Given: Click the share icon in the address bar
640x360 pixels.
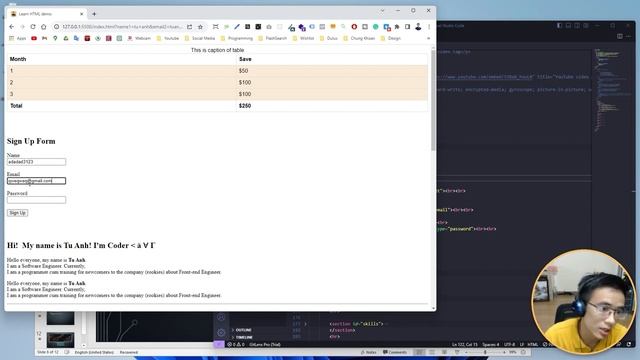Looking at the screenshot, I should pyautogui.click(x=190, y=27).
